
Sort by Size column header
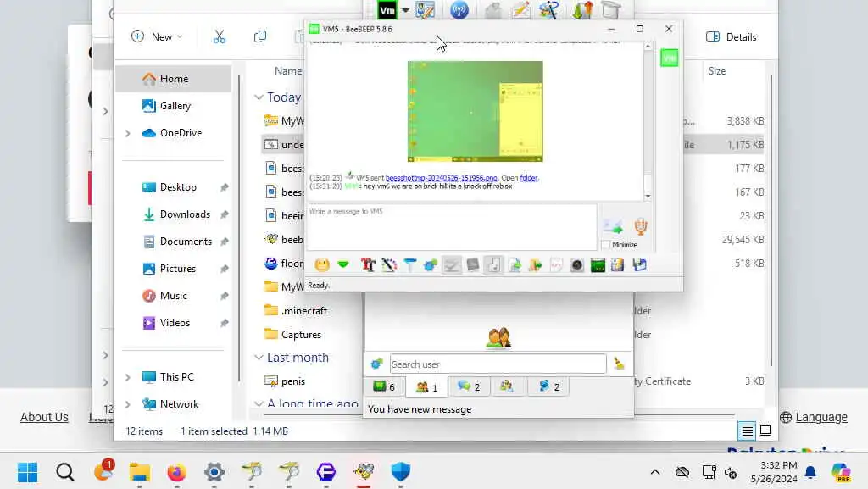click(x=717, y=71)
